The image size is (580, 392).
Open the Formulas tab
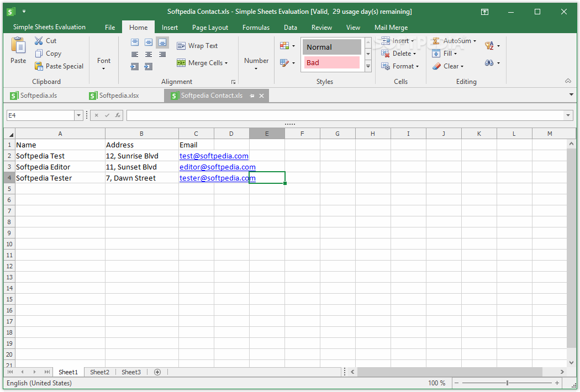click(256, 28)
